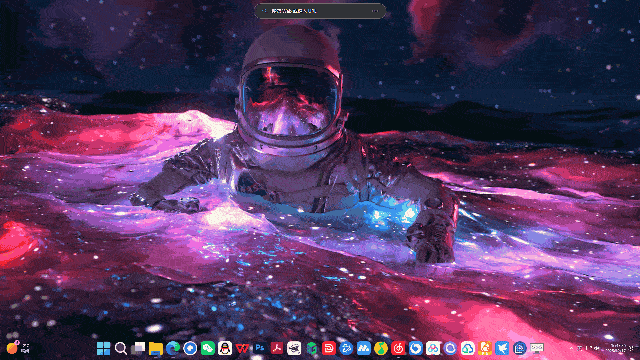Open WeChat from the taskbar

[207, 348]
